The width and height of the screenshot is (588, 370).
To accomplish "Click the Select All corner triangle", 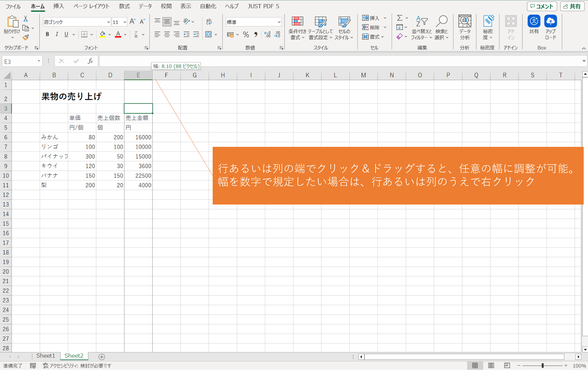I will click(x=7, y=76).
